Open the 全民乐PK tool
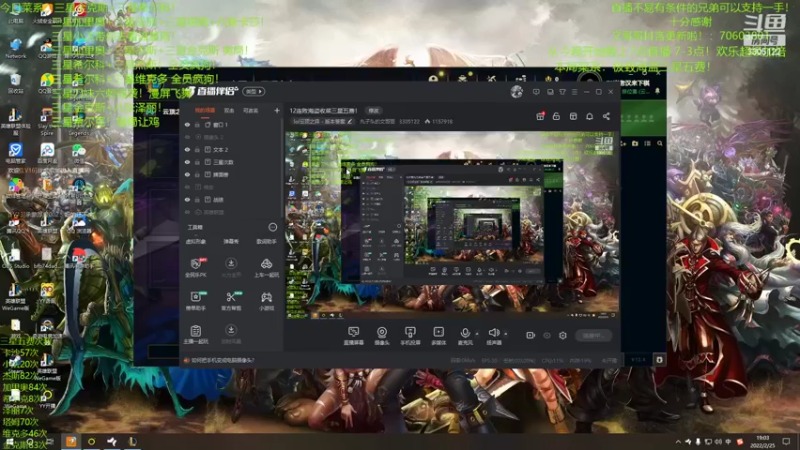This screenshot has width=800, height=450. 195,267
